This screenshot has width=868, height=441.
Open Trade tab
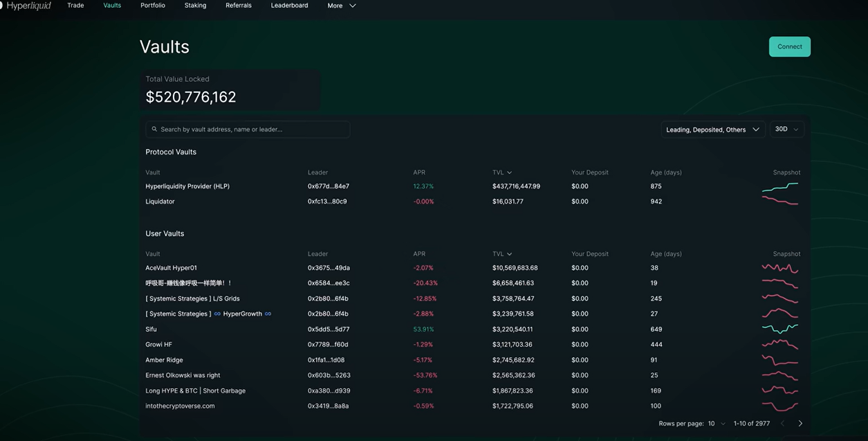point(75,6)
